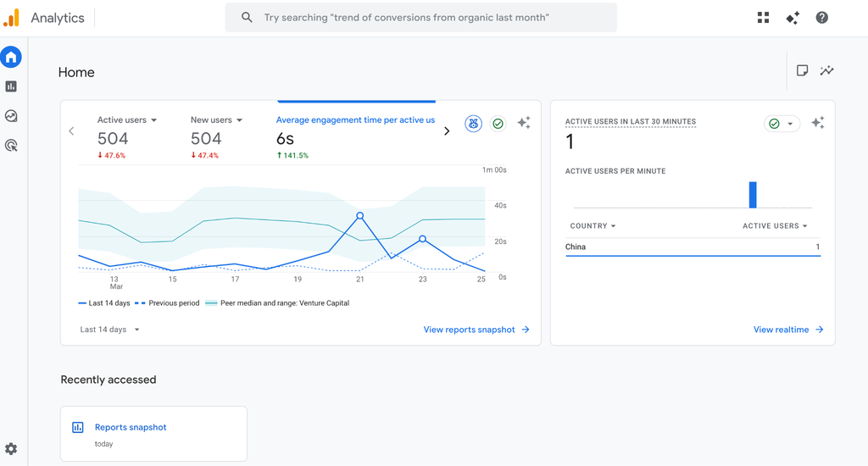Open the Reports sidebar icon
The width and height of the screenshot is (868, 466).
pos(11,86)
